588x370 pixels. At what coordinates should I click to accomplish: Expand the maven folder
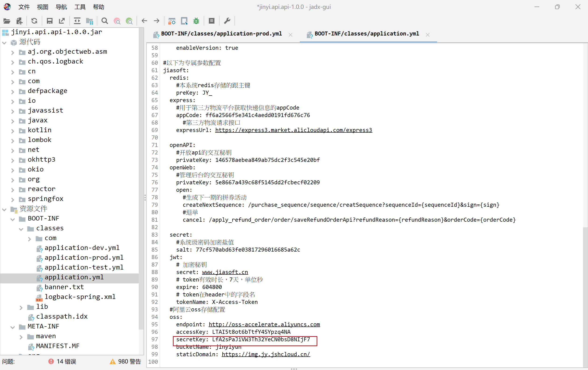pyautogui.click(x=21, y=337)
